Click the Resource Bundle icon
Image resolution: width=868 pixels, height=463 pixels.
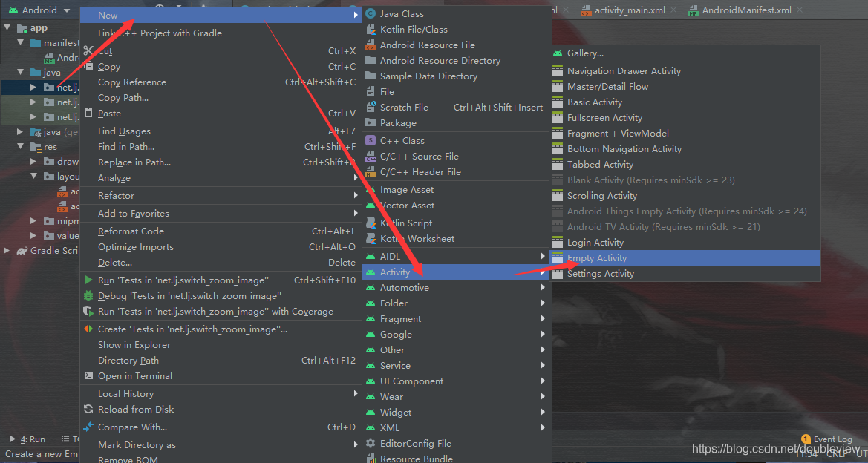pyautogui.click(x=371, y=459)
